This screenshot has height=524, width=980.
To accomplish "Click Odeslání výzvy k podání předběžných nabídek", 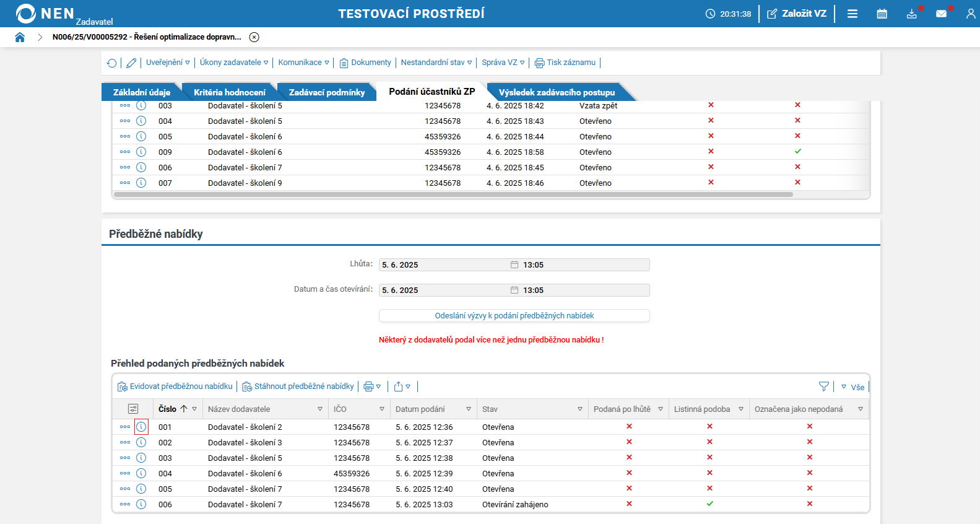I will (x=514, y=316).
